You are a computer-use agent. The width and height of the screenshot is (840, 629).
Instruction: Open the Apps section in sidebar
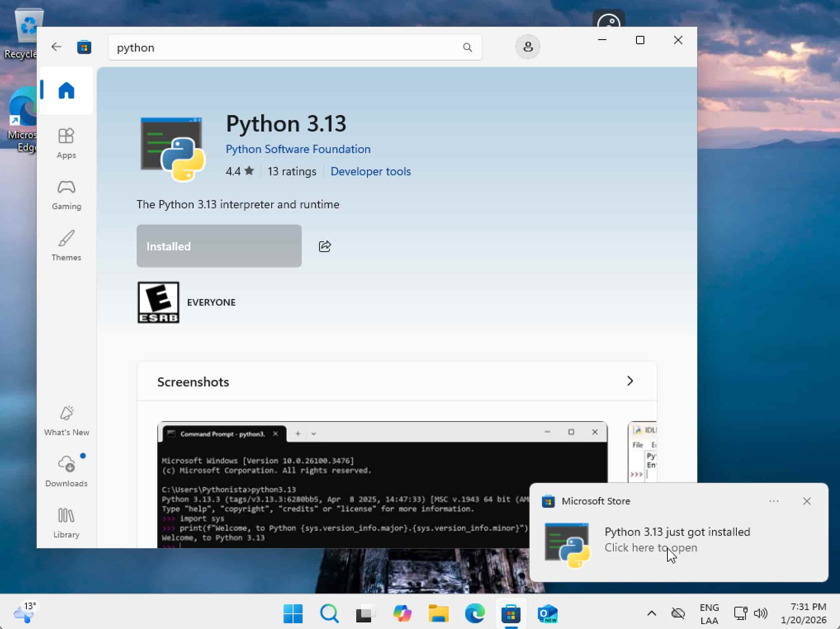click(66, 143)
